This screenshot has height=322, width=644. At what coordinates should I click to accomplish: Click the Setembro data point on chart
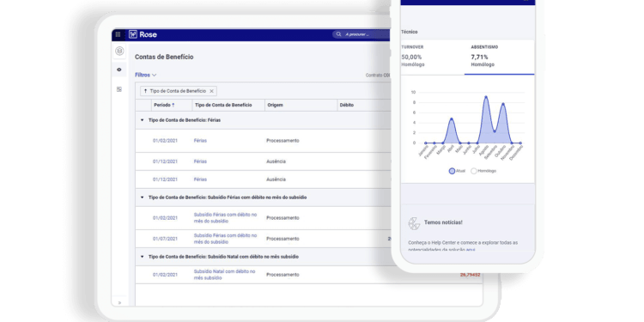[495, 131]
